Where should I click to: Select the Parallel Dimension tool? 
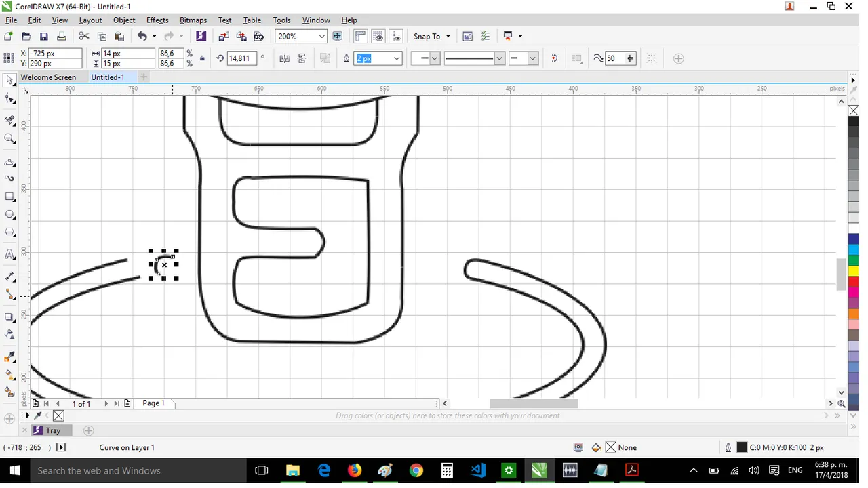pos(9,277)
